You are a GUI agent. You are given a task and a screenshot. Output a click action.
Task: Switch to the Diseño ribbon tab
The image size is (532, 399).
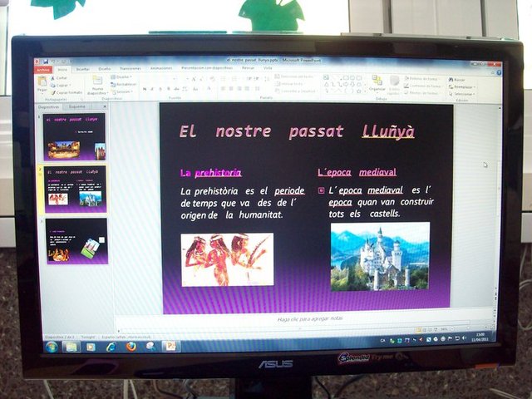105,68
